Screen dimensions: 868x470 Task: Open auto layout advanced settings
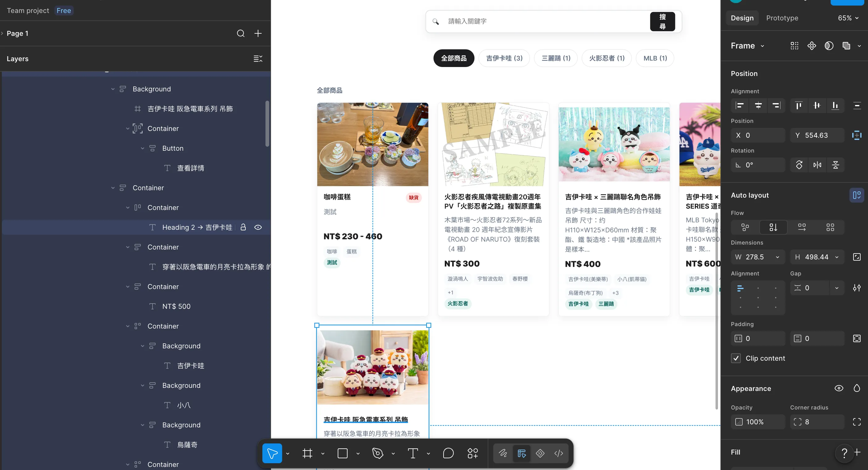857,287
